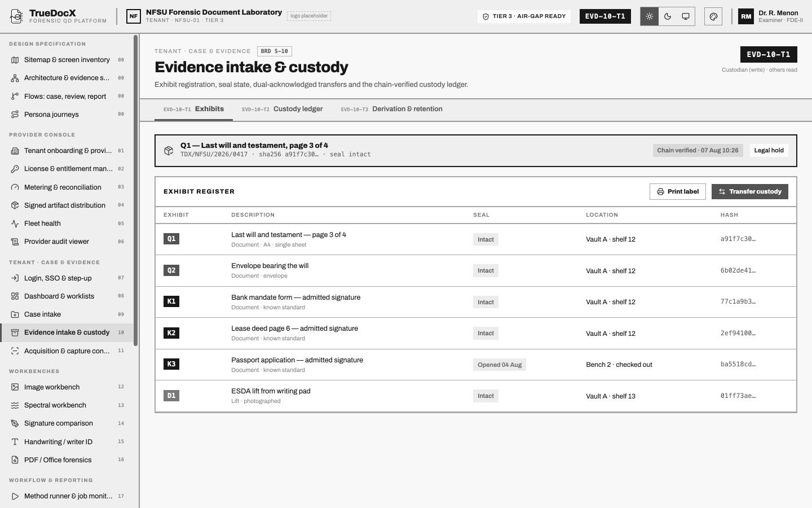Switch to light theme sun icon
812x508 pixels.
pyautogui.click(x=650, y=16)
